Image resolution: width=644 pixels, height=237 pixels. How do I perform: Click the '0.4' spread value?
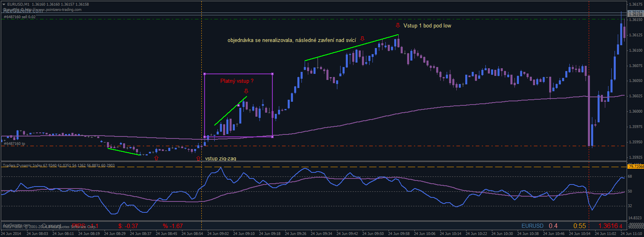tap(553, 226)
